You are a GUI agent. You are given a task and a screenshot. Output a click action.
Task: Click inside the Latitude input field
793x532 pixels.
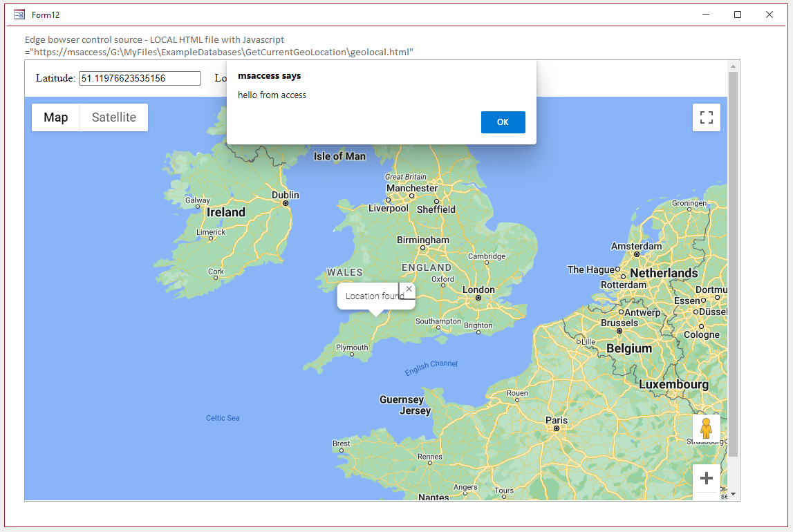[138, 78]
